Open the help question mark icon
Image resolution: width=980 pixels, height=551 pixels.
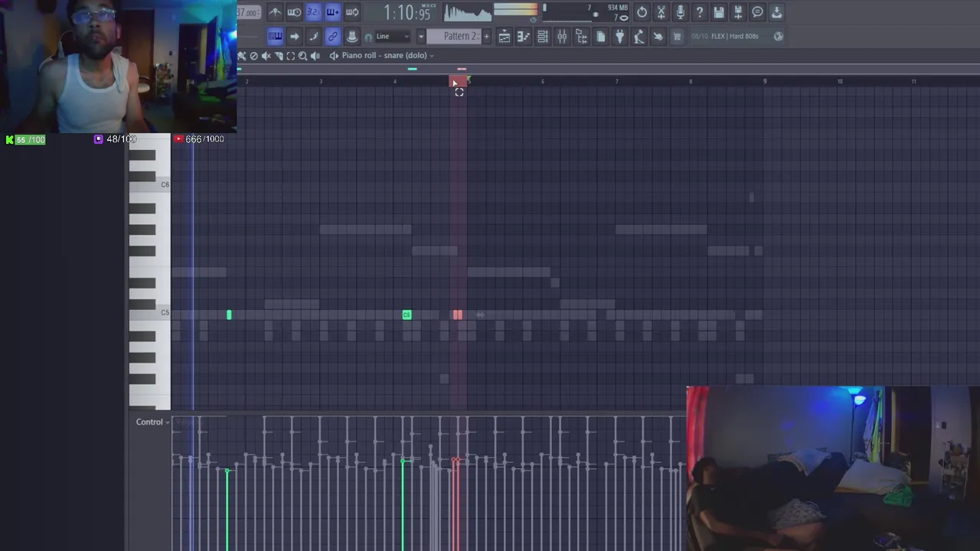click(699, 12)
